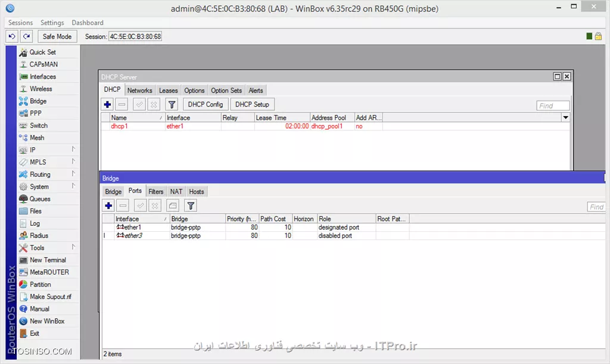This screenshot has width=610, height=364.
Task: Click Exit in the sidebar
Action: click(x=34, y=333)
